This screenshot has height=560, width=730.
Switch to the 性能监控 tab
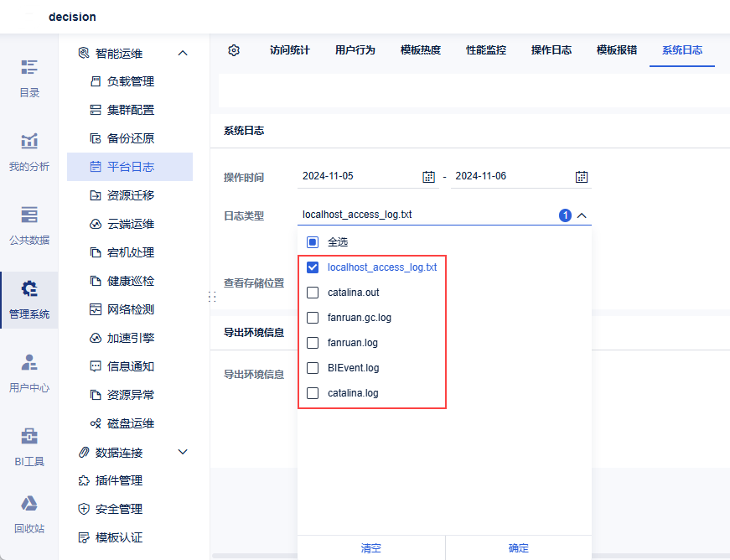pos(486,50)
